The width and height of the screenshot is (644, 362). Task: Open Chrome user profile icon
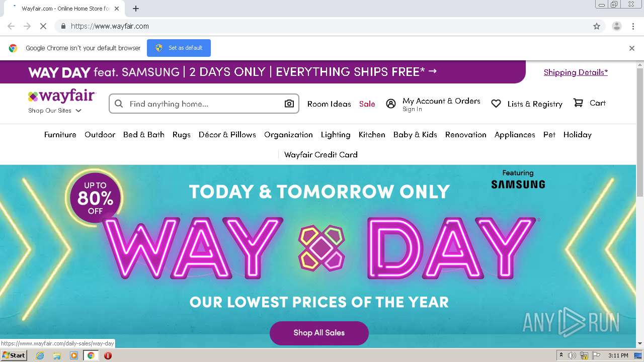click(x=616, y=26)
